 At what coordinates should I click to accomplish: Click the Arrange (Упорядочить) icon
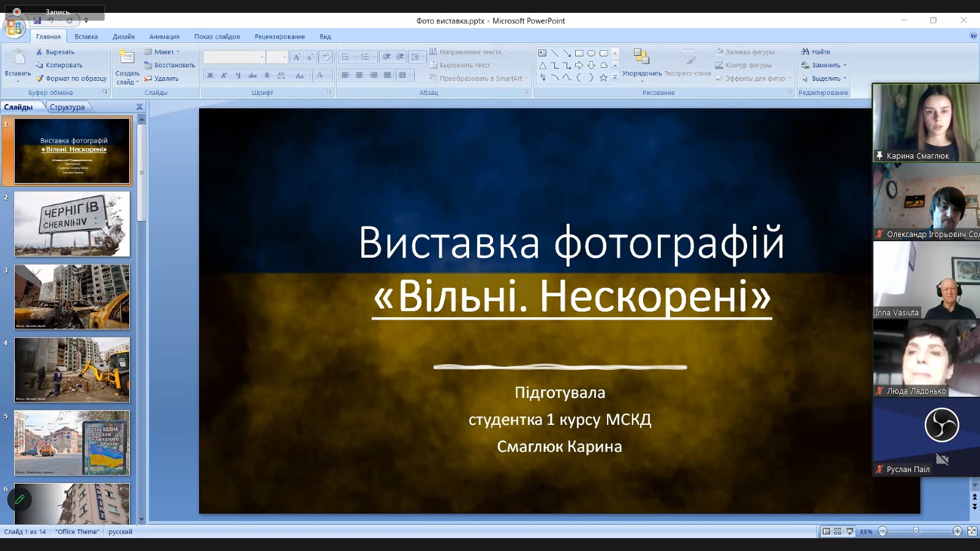coord(641,56)
